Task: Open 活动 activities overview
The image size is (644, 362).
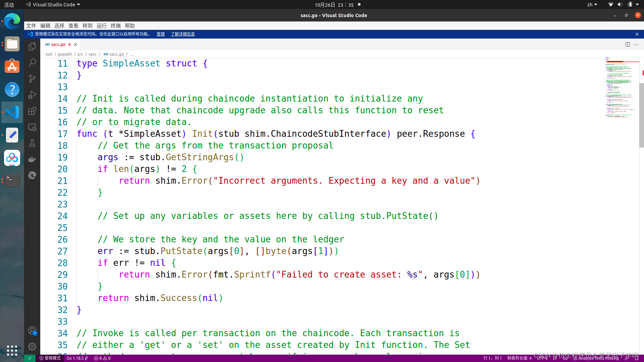Action: pyautogui.click(x=9, y=5)
